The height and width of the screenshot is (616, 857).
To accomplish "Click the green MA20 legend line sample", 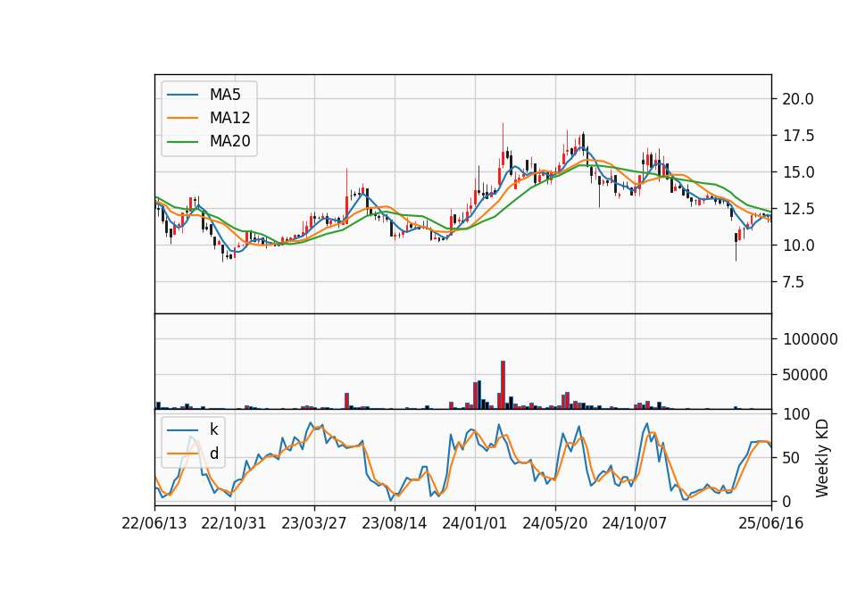I will click(182, 142).
